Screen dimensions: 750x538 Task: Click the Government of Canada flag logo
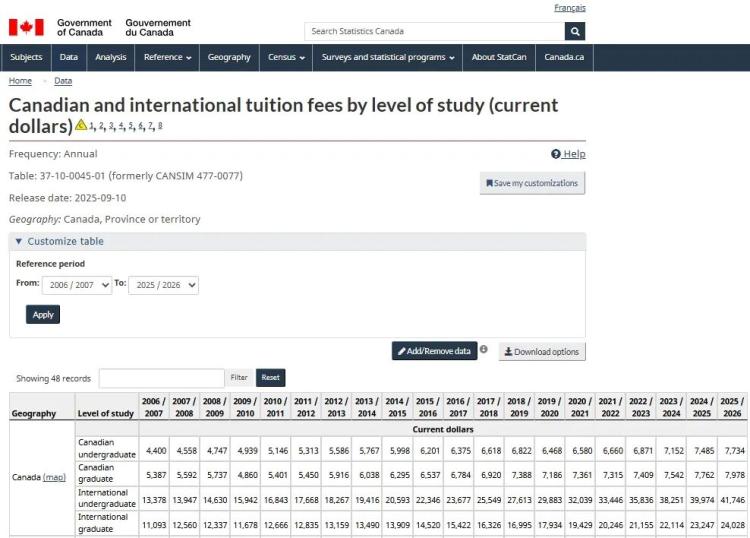pyautogui.click(x=26, y=27)
